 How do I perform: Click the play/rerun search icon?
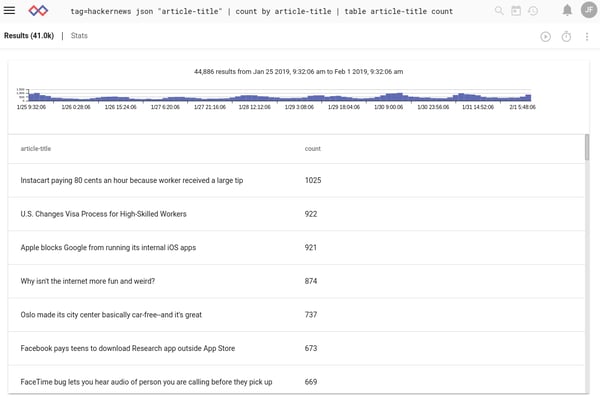[x=546, y=37]
